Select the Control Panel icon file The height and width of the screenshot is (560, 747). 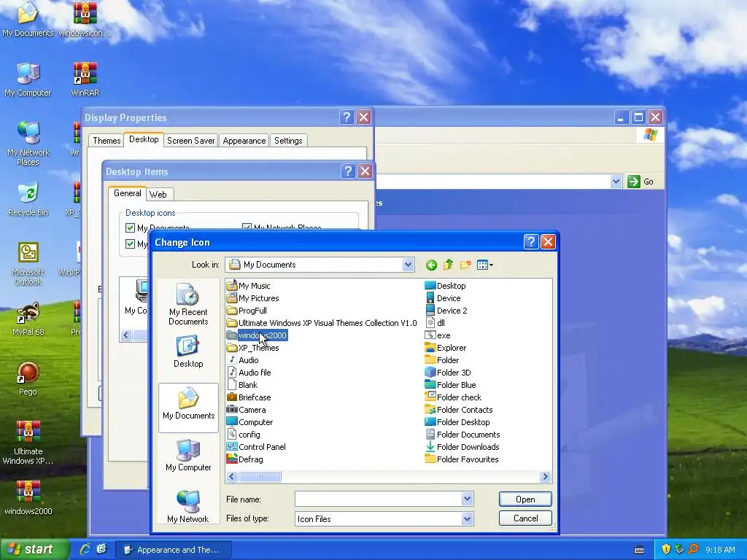(x=256, y=447)
